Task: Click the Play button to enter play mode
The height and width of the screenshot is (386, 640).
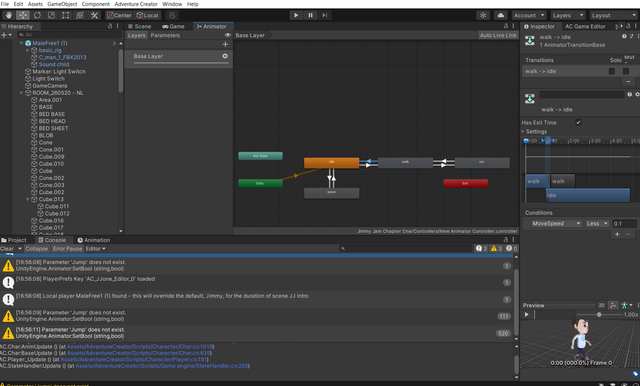Action: 296,16
